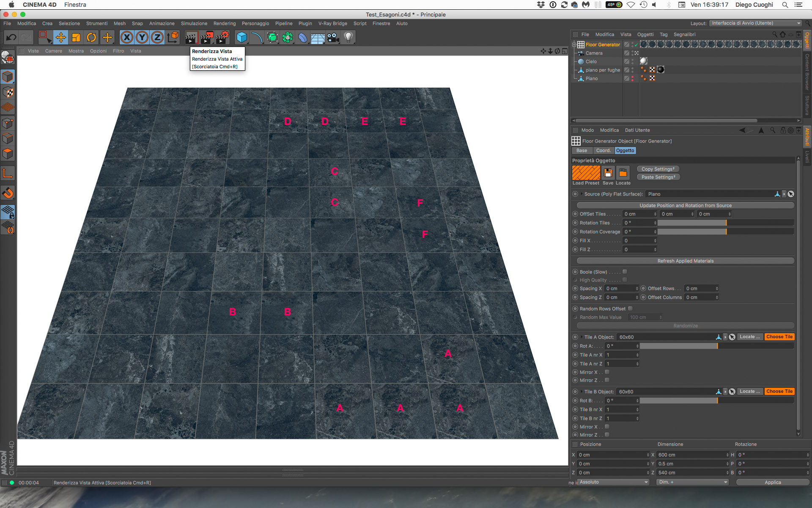Click Refresh Applied Materials button
This screenshot has height=508, width=812.
point(685,261)
